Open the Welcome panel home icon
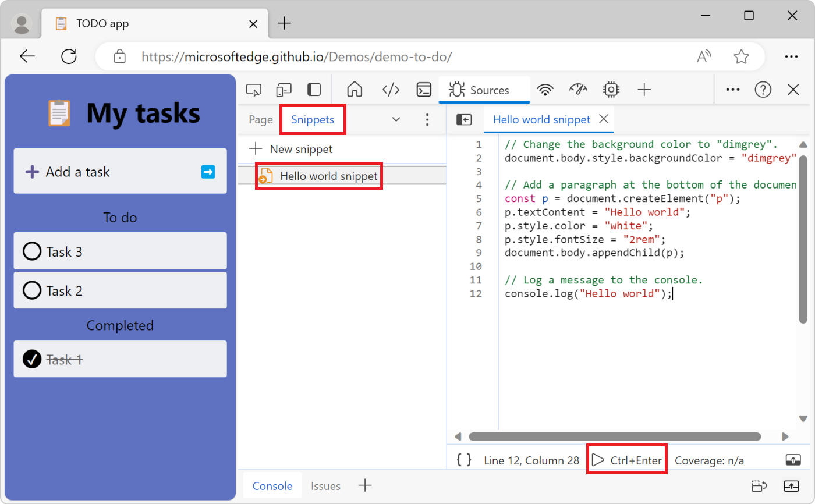Image resolution: width=815 pixels, height=504 pixels. pyautogui.click(x=354, y=90)
